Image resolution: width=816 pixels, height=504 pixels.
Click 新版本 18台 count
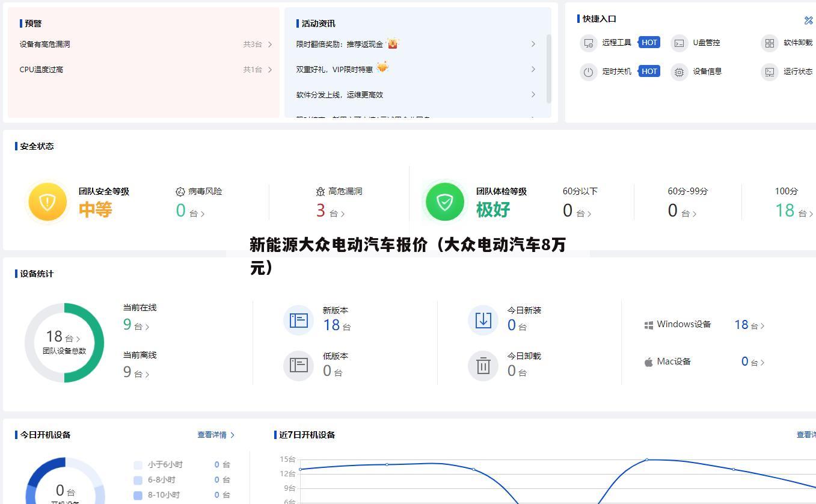tap(336, 325)
